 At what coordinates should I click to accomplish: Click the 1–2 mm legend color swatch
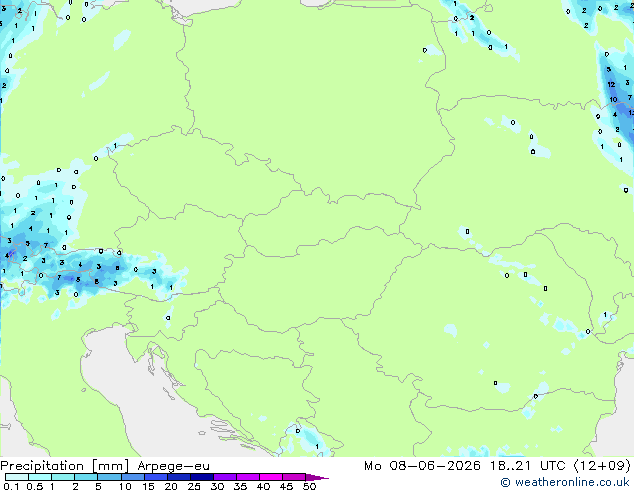tap(63, 477)
